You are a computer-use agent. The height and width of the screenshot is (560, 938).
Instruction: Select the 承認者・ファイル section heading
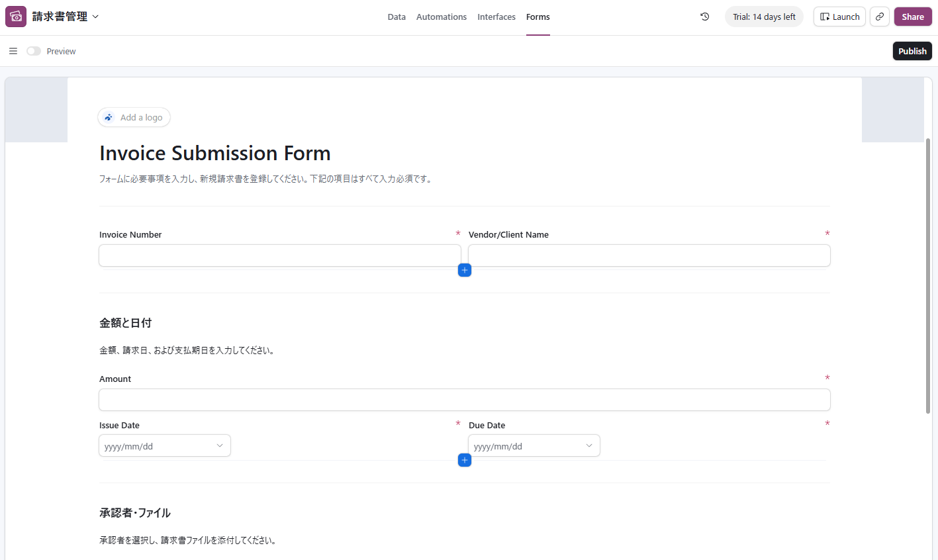135,513
